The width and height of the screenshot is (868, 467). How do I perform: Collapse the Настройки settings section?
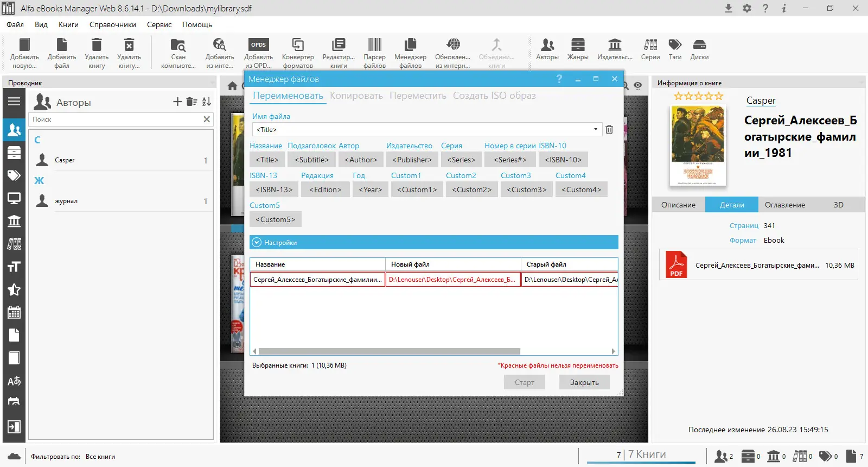pos(256,243)
